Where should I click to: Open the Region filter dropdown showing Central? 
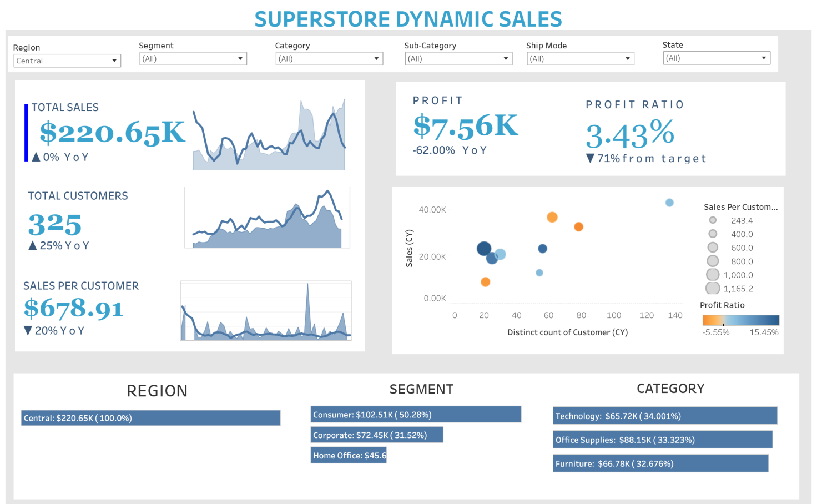point(67,61)
